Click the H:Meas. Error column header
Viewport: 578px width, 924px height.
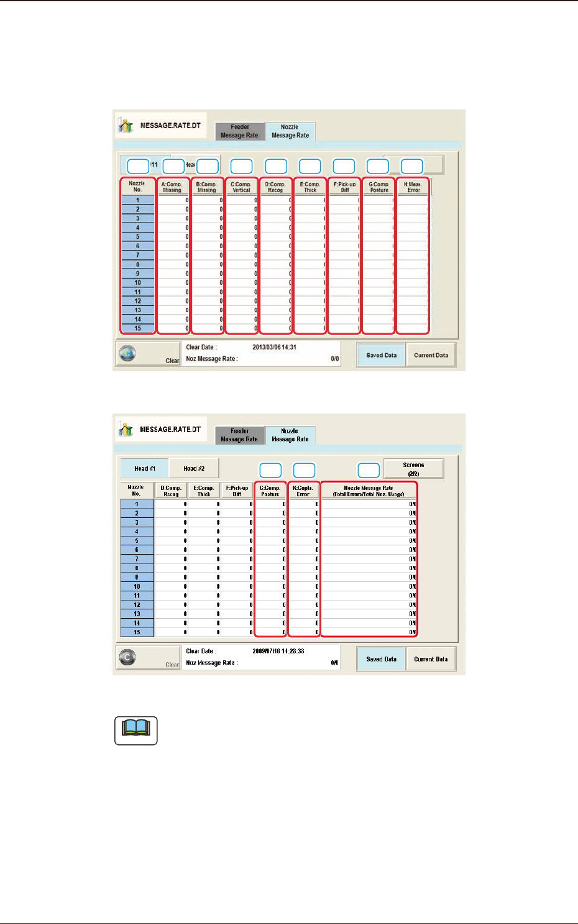[x=413, y=187]
